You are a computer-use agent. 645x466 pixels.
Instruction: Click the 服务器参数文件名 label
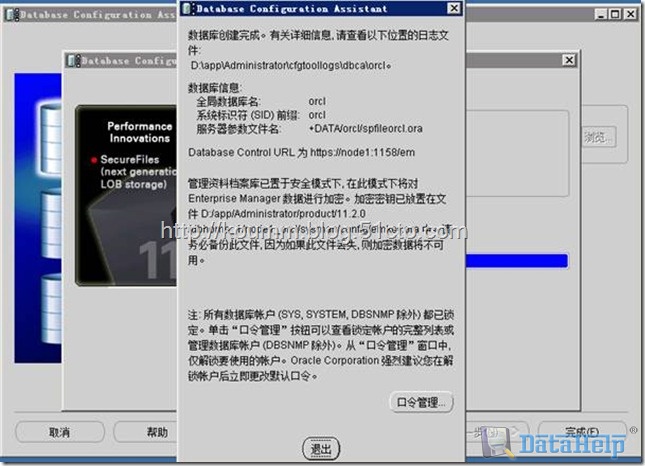(239, 129)
